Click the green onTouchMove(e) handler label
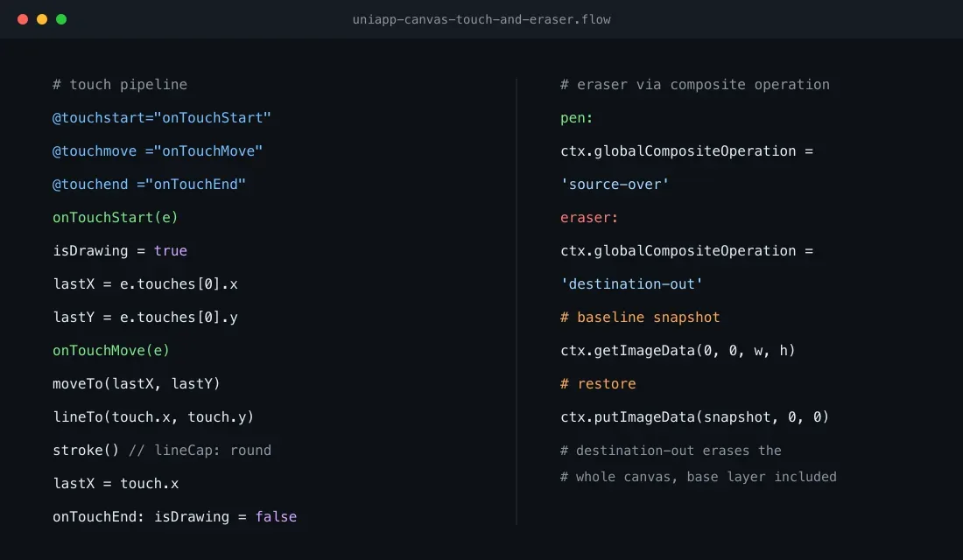Screen dimensions: 963x560 click(x=110, y=350)
